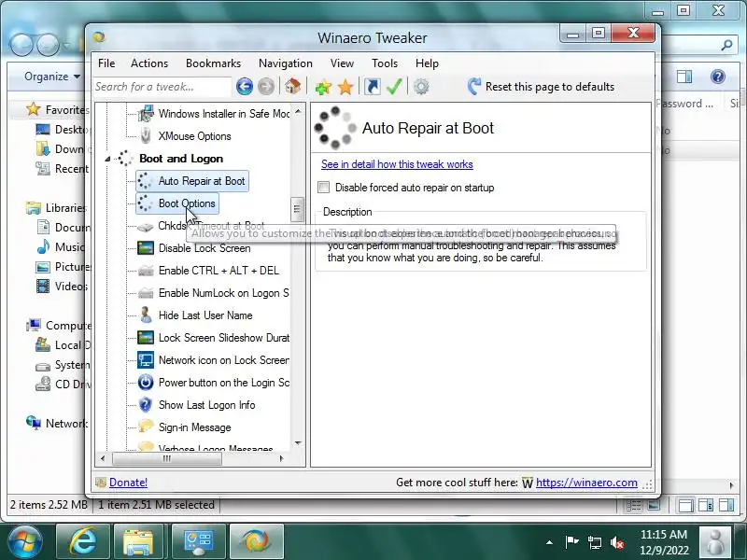Open the Organize dropdown in Explorer window
This screenshot has width=747, height=560.
52,77
